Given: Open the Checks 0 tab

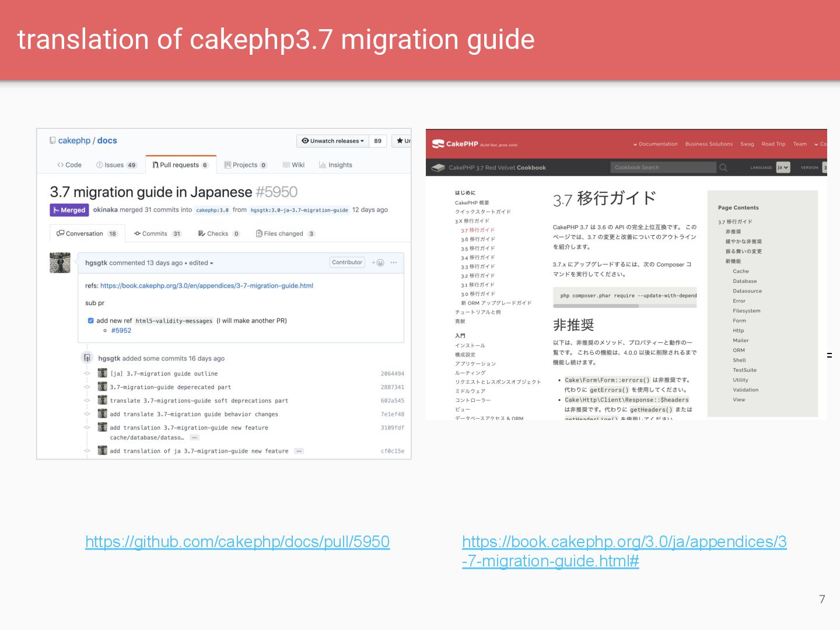Looking at the screenshot, I should pos(219,233).
